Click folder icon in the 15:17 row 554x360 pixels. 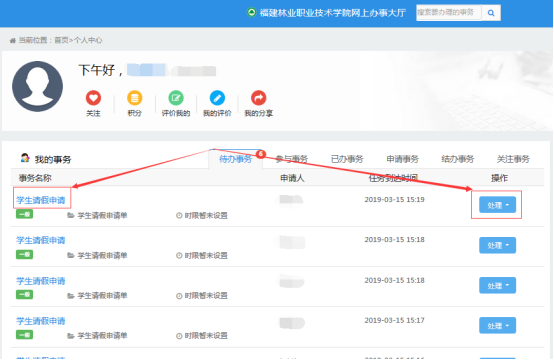[71, 336]
